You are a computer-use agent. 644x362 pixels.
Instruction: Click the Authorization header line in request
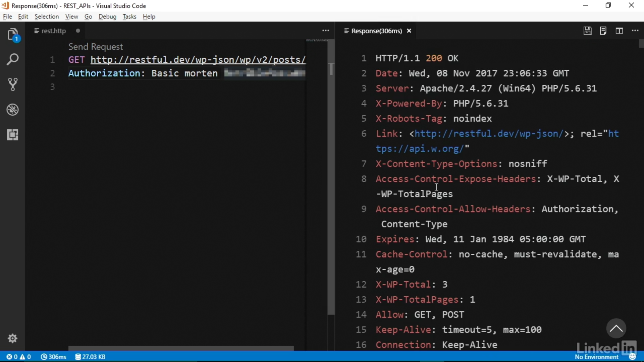point(187,73)
